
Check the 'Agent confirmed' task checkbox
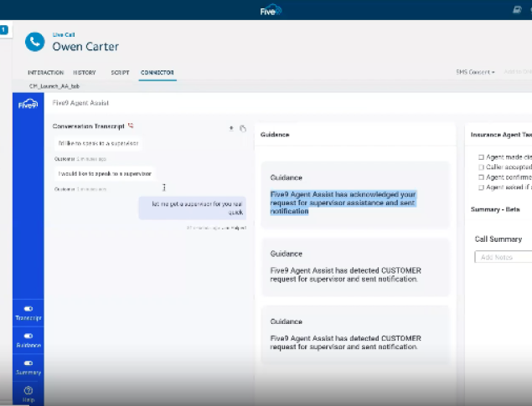coord(481,177)
